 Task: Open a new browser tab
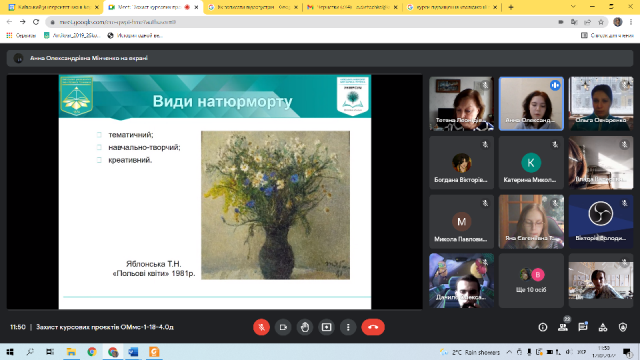click(x=511, y=7)
